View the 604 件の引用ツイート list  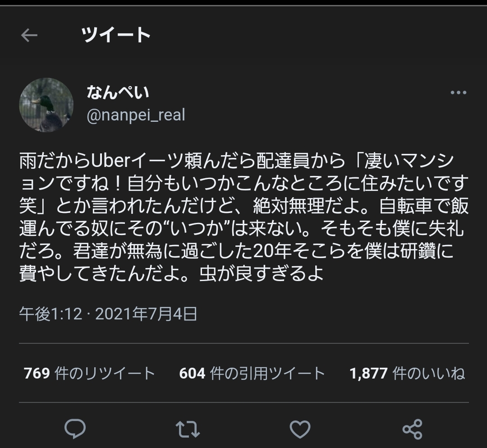[x=252, y=374]
